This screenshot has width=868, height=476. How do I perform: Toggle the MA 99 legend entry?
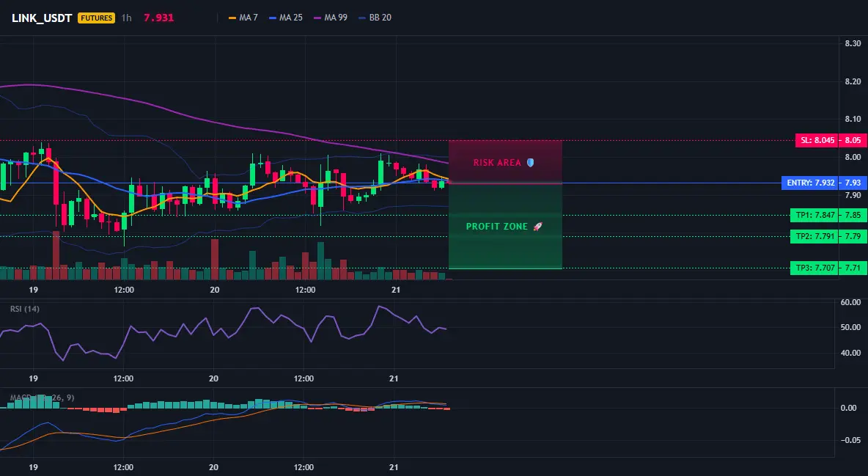pyautogui.click(x=331, y=18)
